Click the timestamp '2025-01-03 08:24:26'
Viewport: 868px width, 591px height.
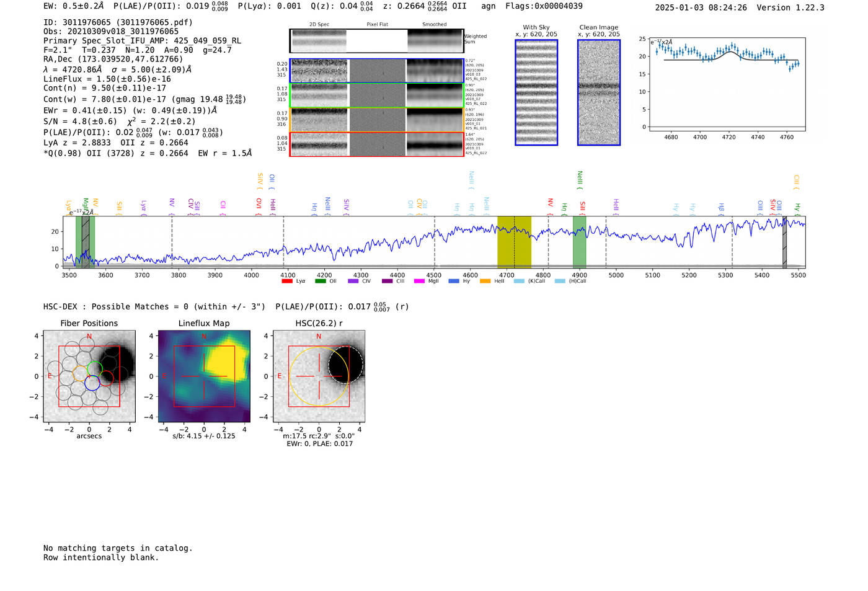(701, 7)
